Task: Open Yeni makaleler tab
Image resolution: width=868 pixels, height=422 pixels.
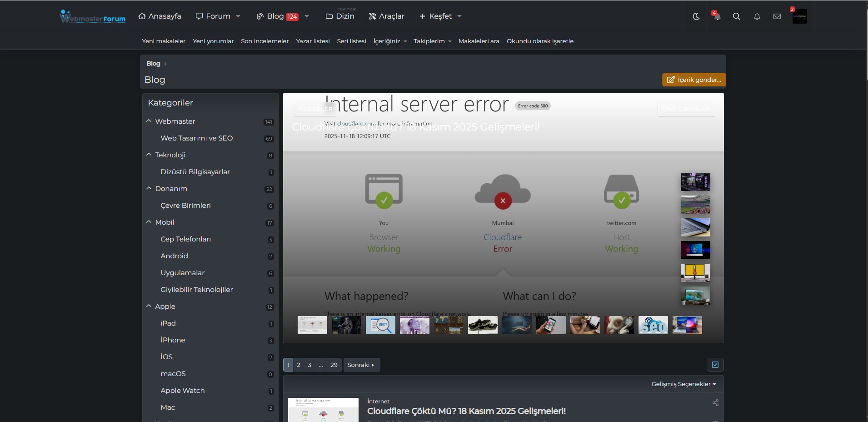Action: click(x=164, y=41)
